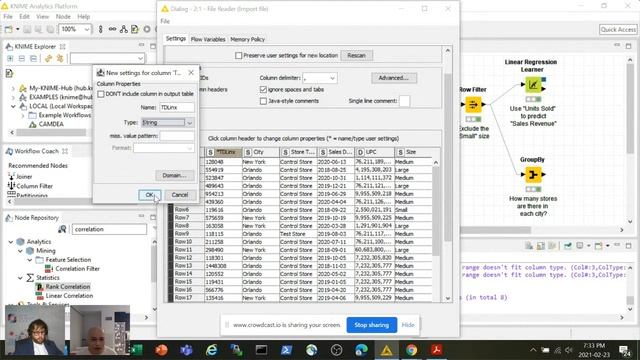640x360 pixels.
Task: Click the expand all icon in KNIME Explorer
Action: click(10, 59)
